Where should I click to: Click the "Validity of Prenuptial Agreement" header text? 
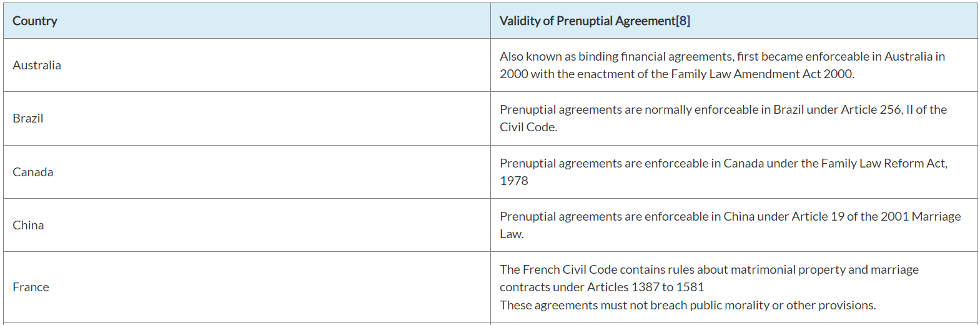587,21
